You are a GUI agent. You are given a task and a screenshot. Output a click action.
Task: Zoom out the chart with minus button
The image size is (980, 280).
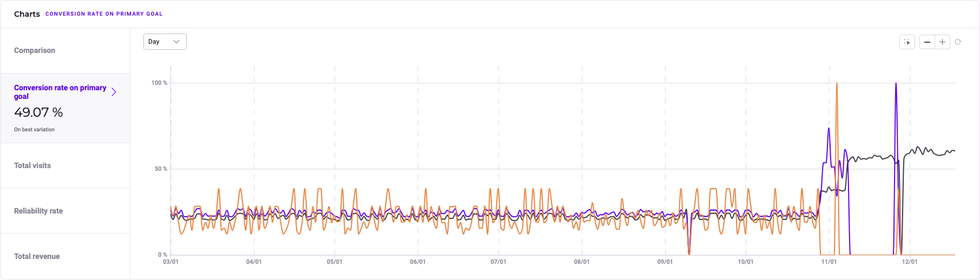[927, 42]
